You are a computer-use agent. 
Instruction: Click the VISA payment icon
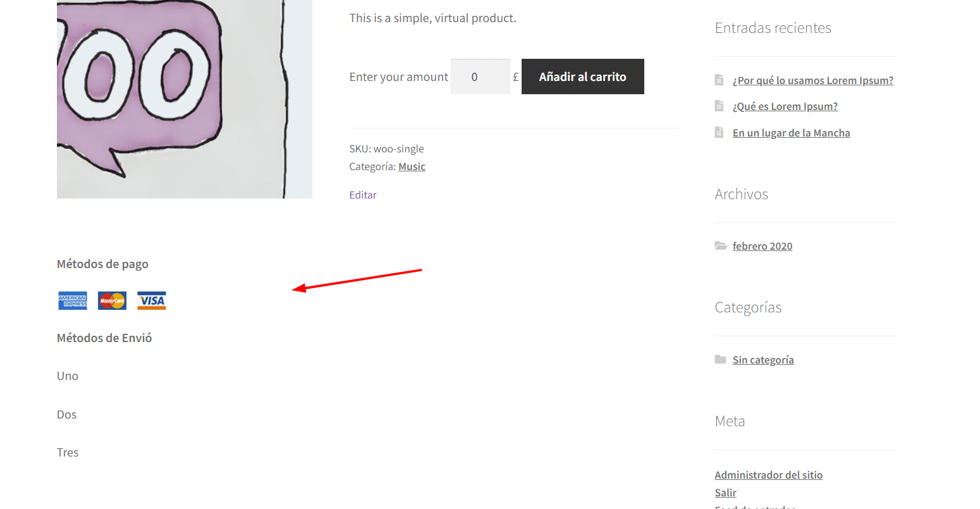coord(152,301)
